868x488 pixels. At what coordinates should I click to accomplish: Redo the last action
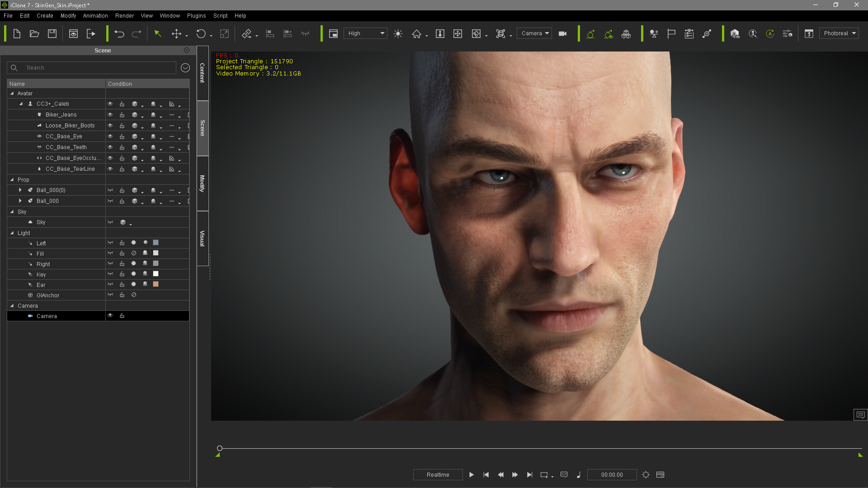coord(137,33)
